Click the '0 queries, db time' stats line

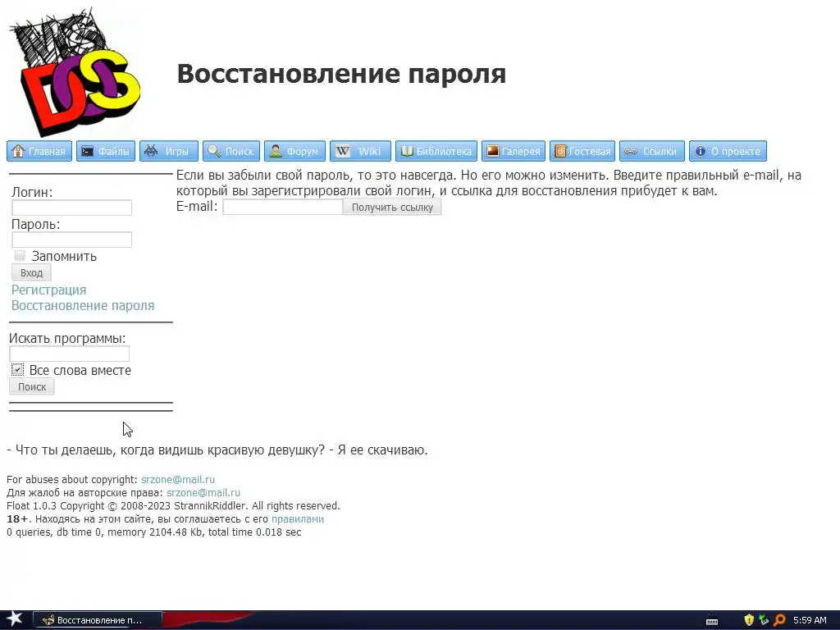tap(154, 532)
